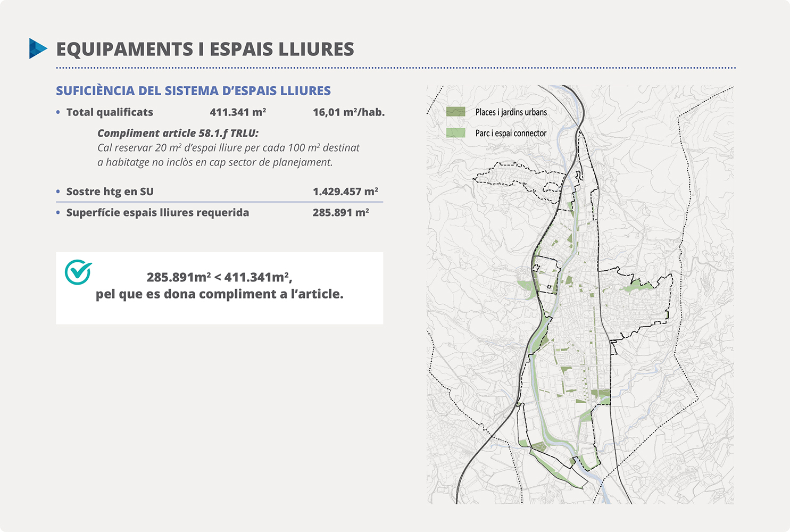Viewport: 790px width, 532px height.
Task: Click the bullet before Sostre htg en SU
Action: pyautogui.click(x=58, y=192)
